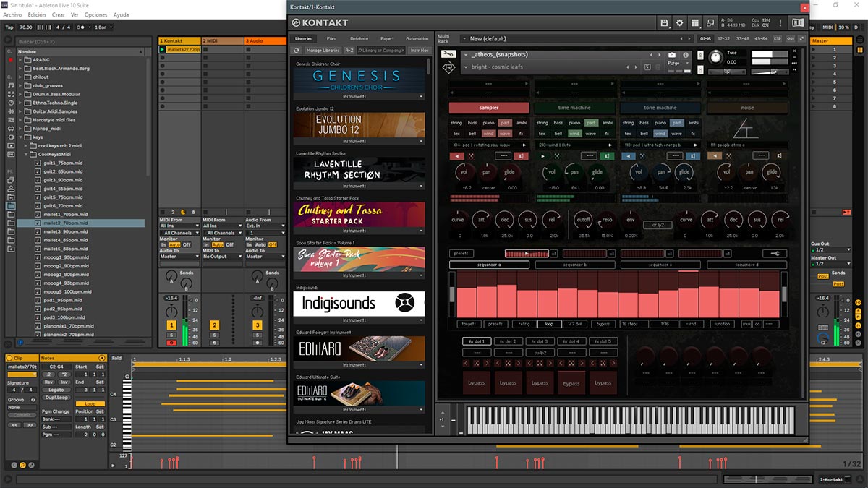
Task: Switch to Kontakt Files tab
Action: (x=331, y=38)
